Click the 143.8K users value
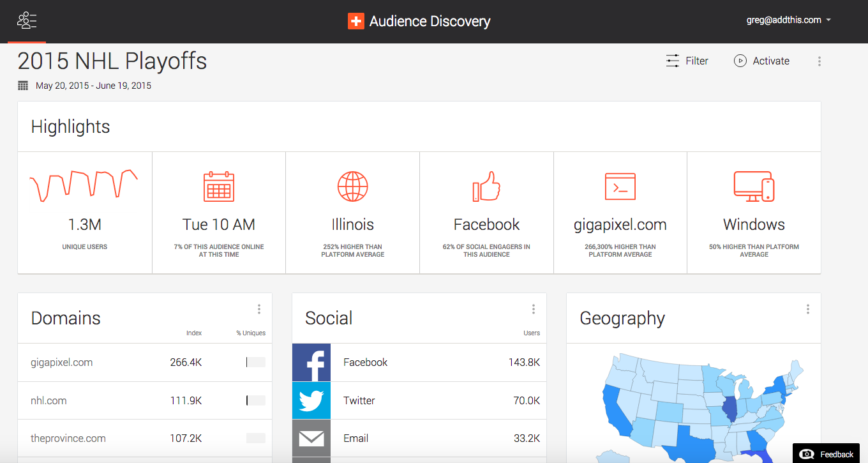This screenshot has width=868, height=463. (524, 362)
